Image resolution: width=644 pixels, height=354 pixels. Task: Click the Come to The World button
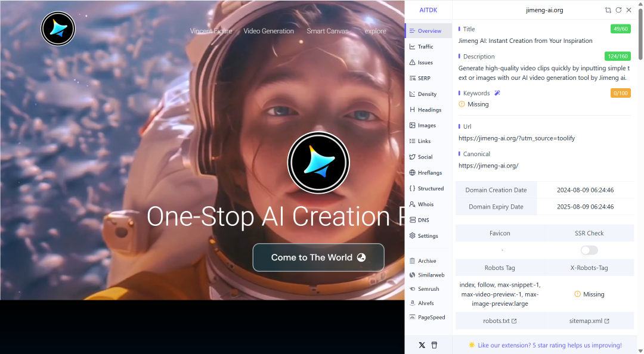318,257
